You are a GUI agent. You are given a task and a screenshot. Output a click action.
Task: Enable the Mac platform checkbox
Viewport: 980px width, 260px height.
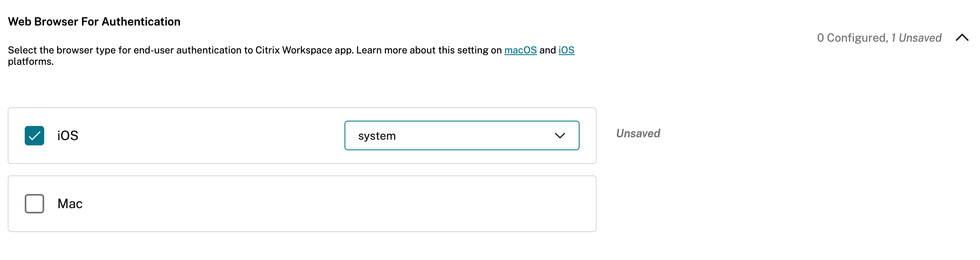coord(34,204)
